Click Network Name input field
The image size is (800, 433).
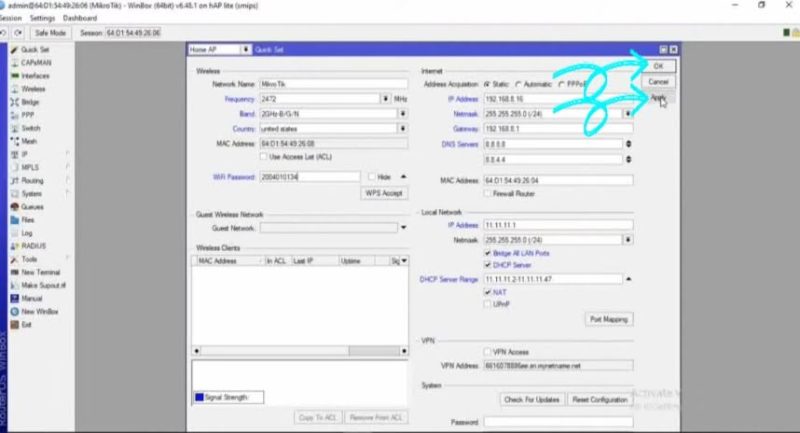334,84
